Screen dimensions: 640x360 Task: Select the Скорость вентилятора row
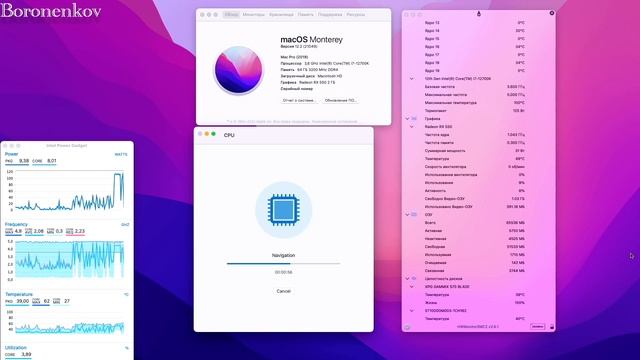click(x=475, y=167)
